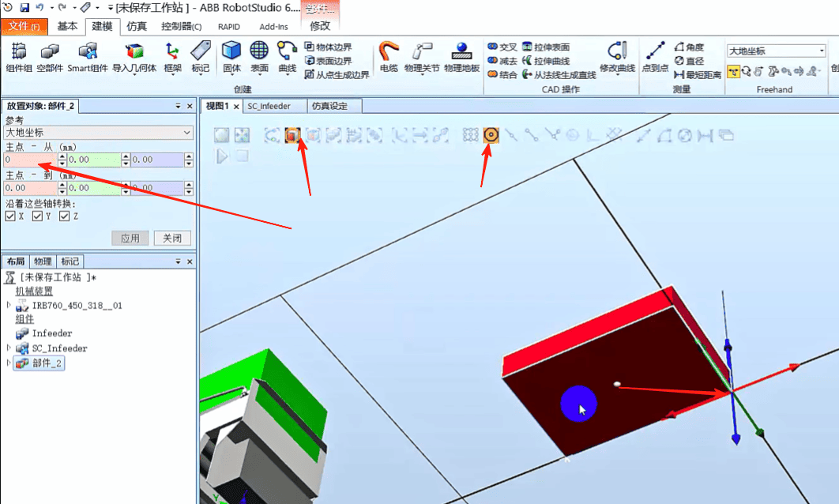Open the 仿真设定 view tab
Image resolution: width=839 pixels, height=504 pixels.
point(329,106)
